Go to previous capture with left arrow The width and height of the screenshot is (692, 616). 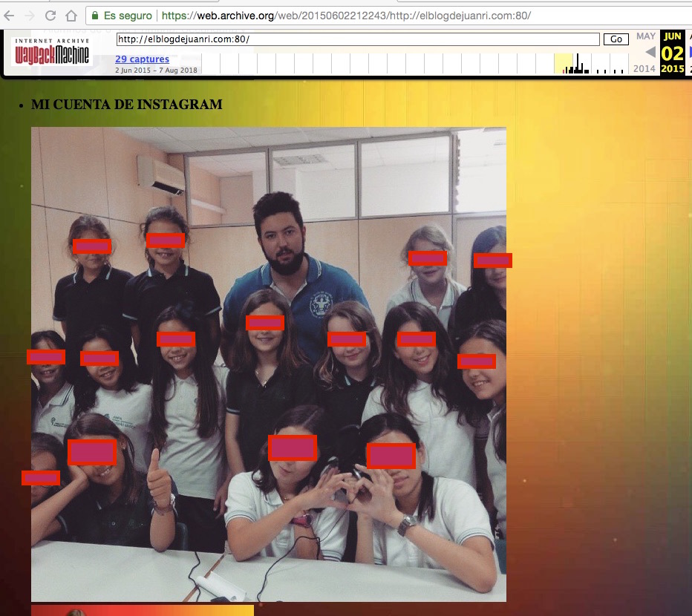coord(650,52)
